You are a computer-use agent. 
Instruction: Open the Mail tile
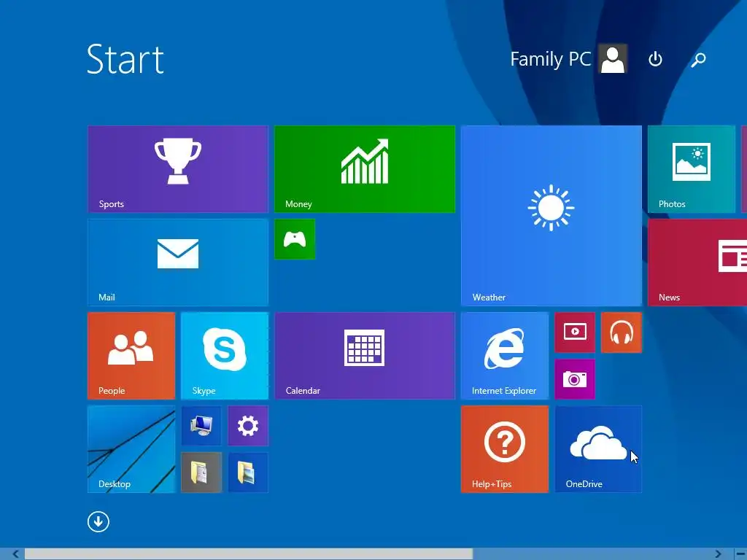178,262
